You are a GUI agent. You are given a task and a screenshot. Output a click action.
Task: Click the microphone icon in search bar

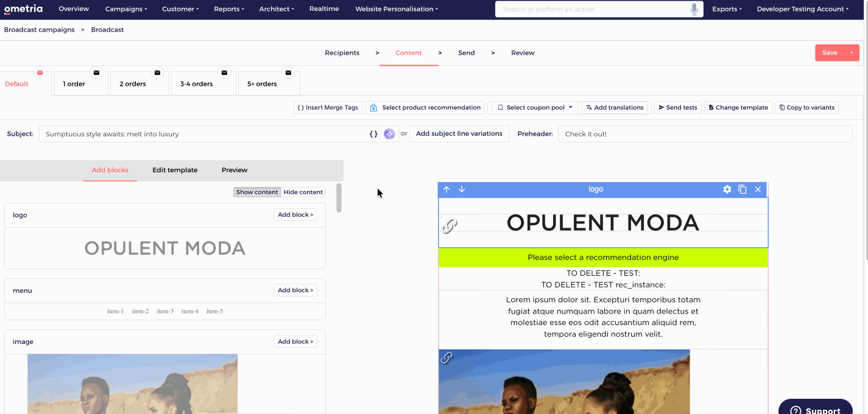coord(694,9)
